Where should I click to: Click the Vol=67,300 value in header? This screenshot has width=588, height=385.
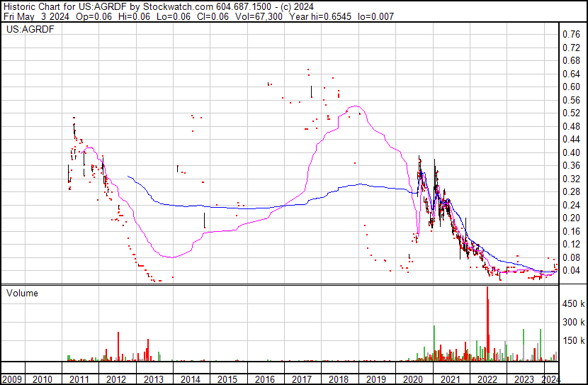click(259, 16)
